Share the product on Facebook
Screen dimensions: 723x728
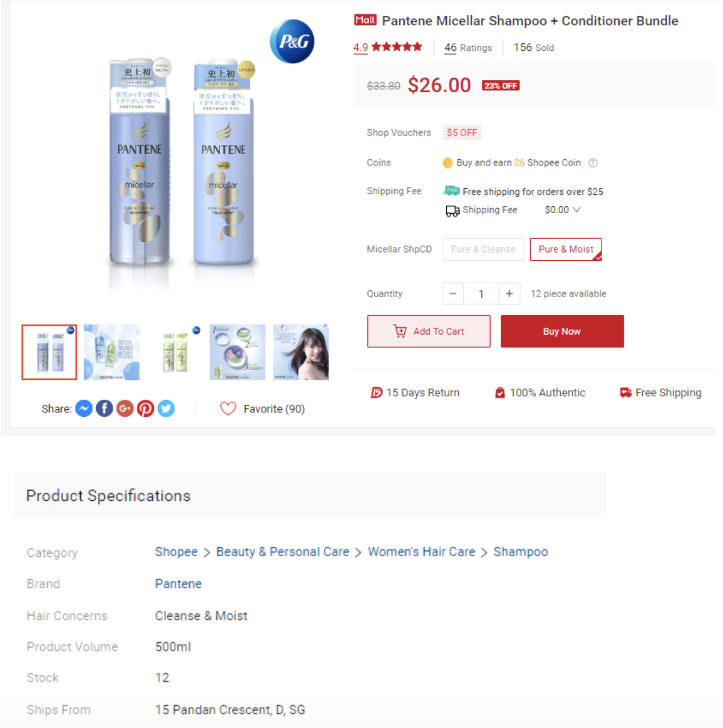point(104,408)
